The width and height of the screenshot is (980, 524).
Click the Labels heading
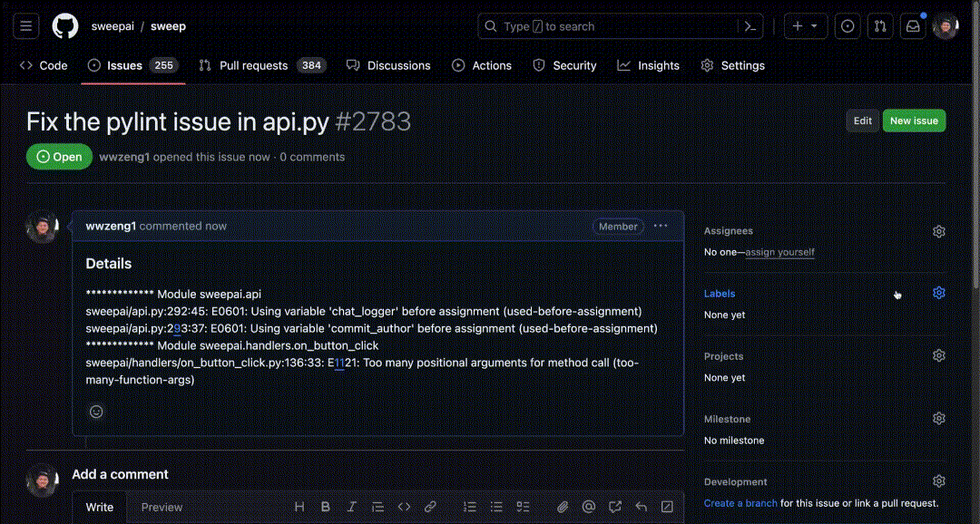720,294
